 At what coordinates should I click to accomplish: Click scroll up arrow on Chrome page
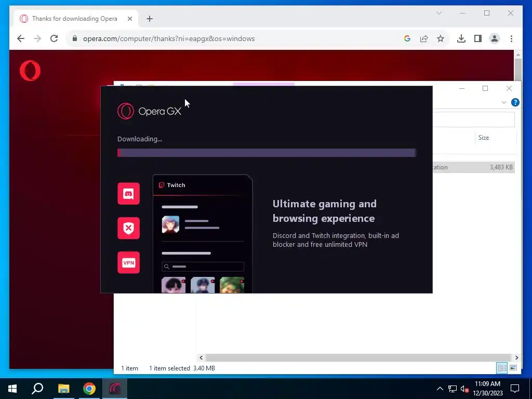coord(518,54)
